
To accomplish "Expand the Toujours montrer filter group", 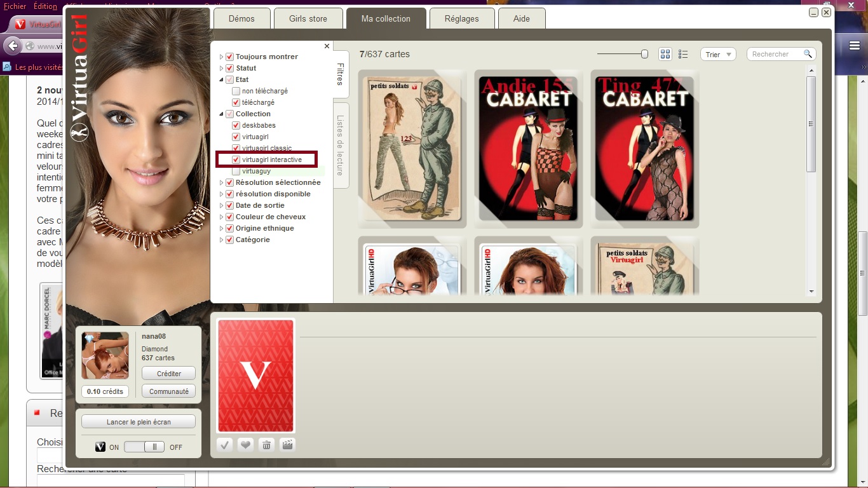I will (x=222, y=57).
